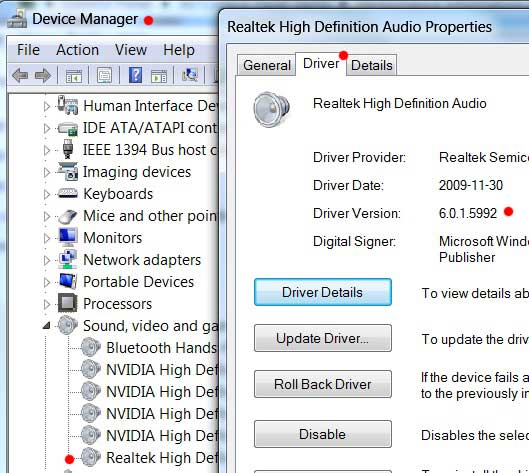Image resolution: width=529 pixels, height=473 pixels.
Task: Select the Processors tree label
Action: click(x=118, y=304)
